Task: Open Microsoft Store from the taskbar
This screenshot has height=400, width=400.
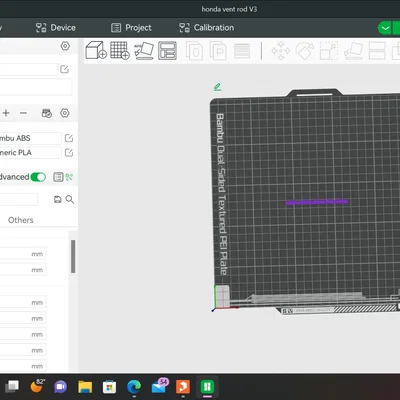Action: 109,387
